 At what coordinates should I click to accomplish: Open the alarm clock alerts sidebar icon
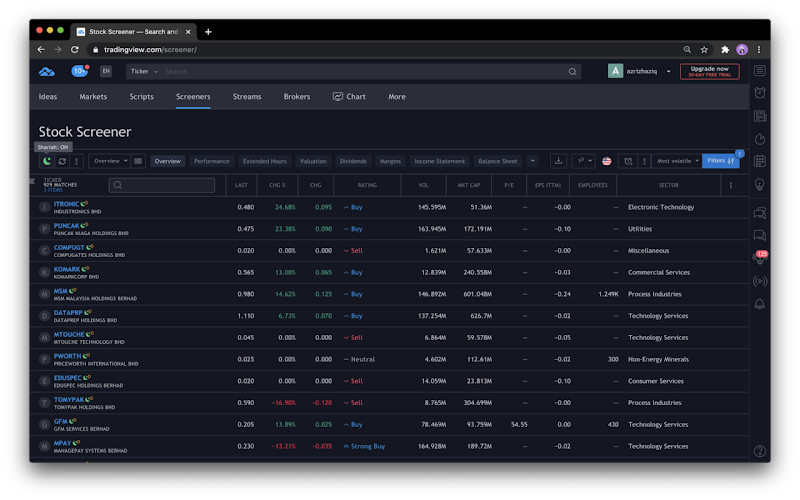pos(760,92)
